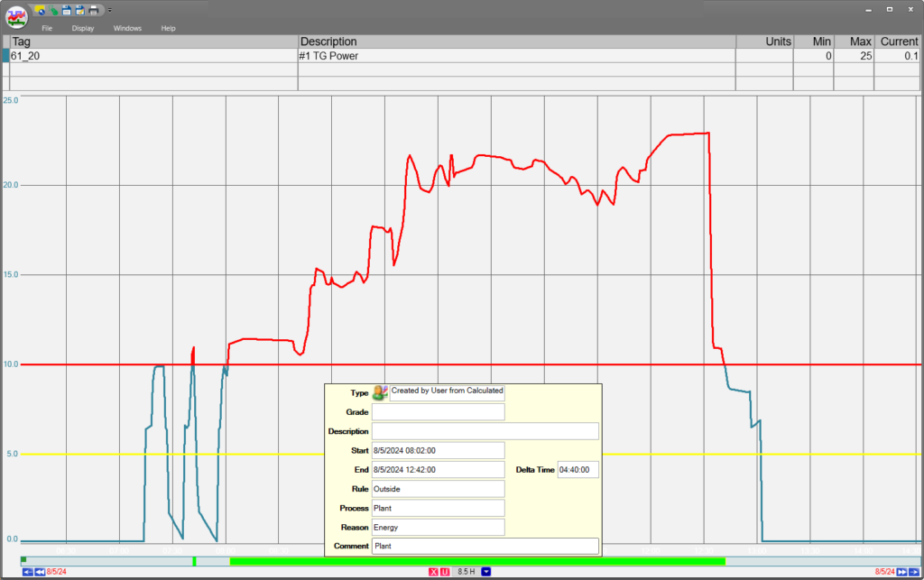Click the long green event bar on timeline

click(476, 561)
